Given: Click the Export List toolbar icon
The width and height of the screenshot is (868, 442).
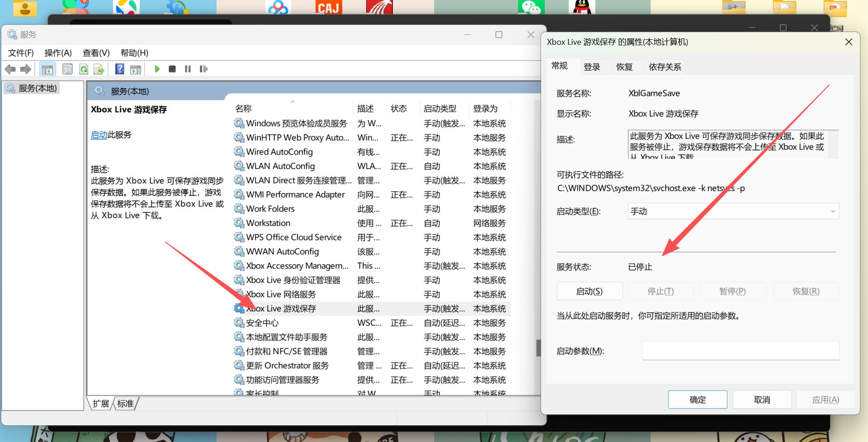Looking at the screenshot, I should point(99,69).
